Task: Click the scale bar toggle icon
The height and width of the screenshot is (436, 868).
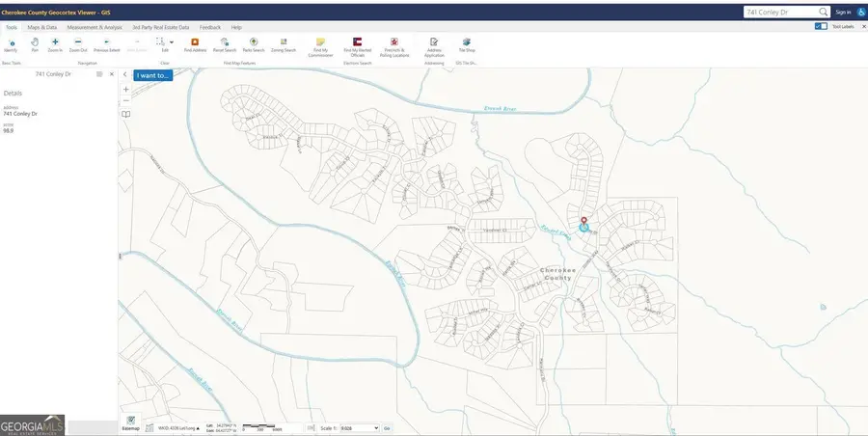Action: coord(312,428)
